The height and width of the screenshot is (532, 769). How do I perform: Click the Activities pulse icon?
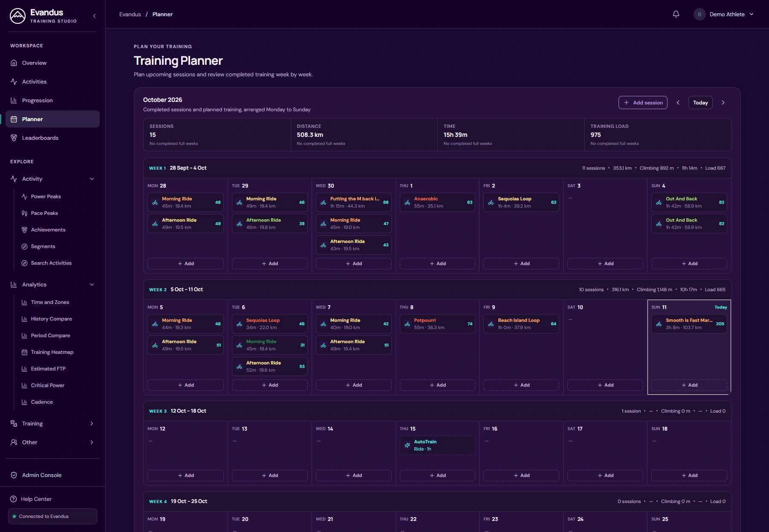point(14,81)
